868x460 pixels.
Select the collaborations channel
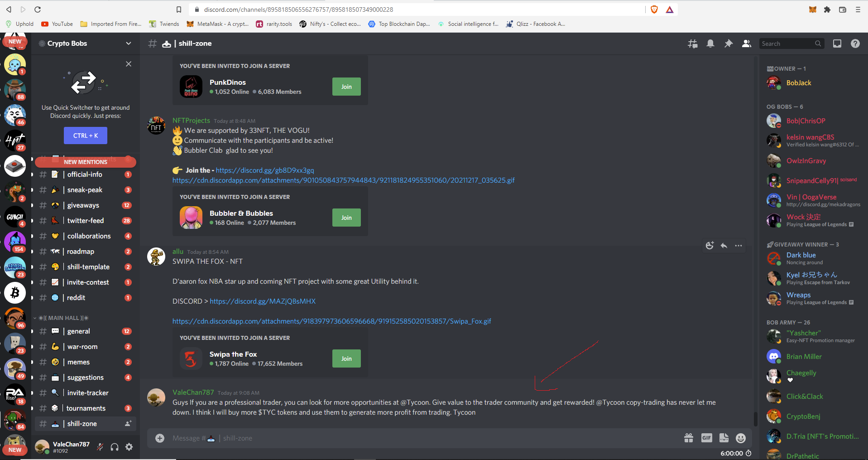pyautogui.click(x=85, y=236)
